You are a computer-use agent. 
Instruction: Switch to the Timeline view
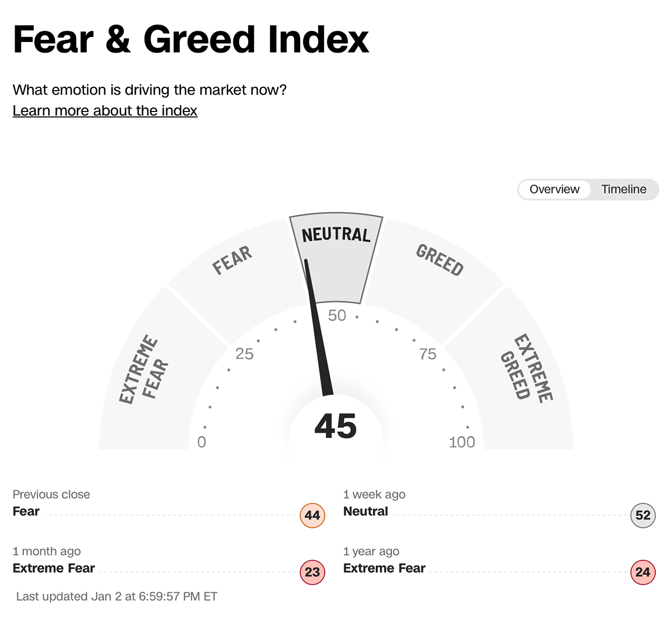(624, 189)
